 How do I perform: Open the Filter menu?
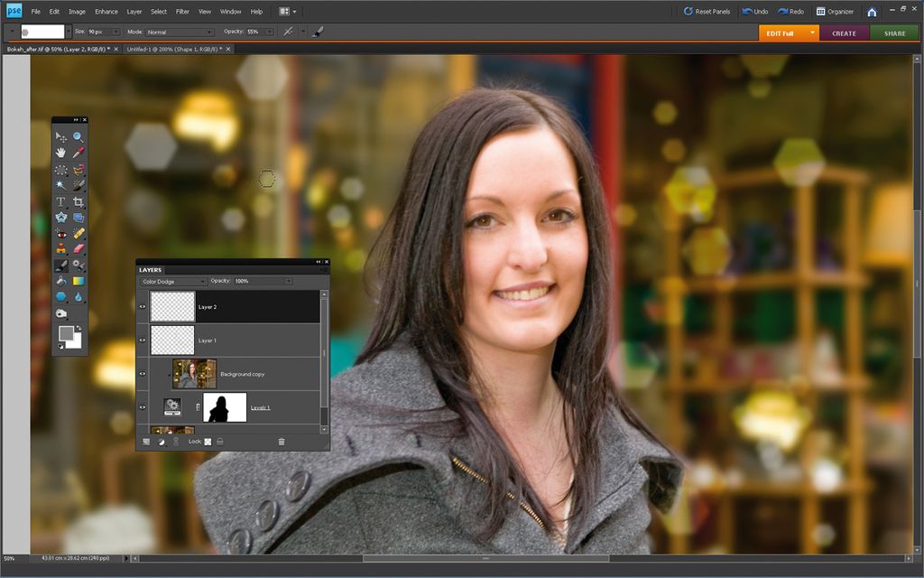coord(182,11)
